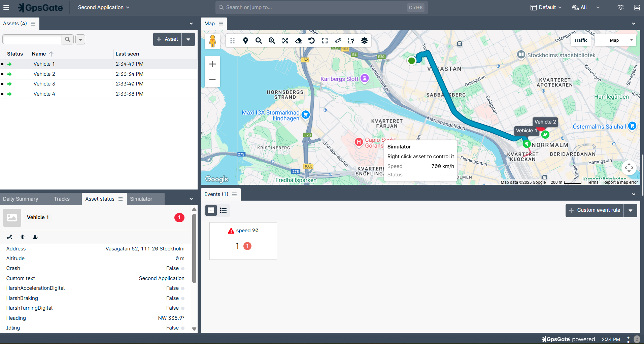The width and height of the screenshot is (644, 344).
Task: Click the Vehicle 2 map label
Action: (545, 122)
